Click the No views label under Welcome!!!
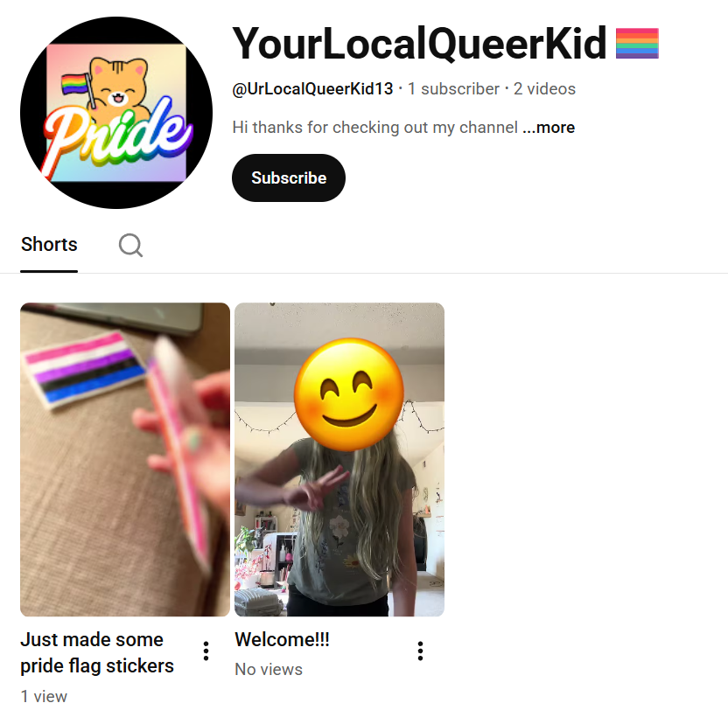This screenshot has height=724, width=728. point(269,669)
